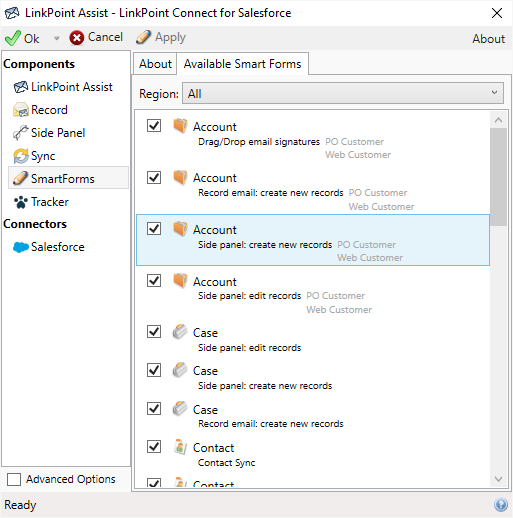This screenshot has width=513, height=518.
Task: Close the LinkPoint Assist window
Action: click(x=497, y=13)
